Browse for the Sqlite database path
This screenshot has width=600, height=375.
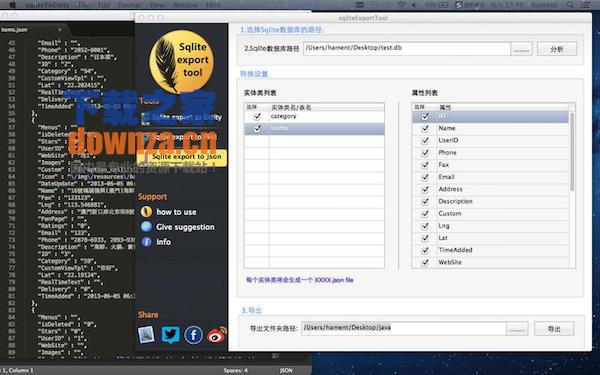click(x=521, y=49)
